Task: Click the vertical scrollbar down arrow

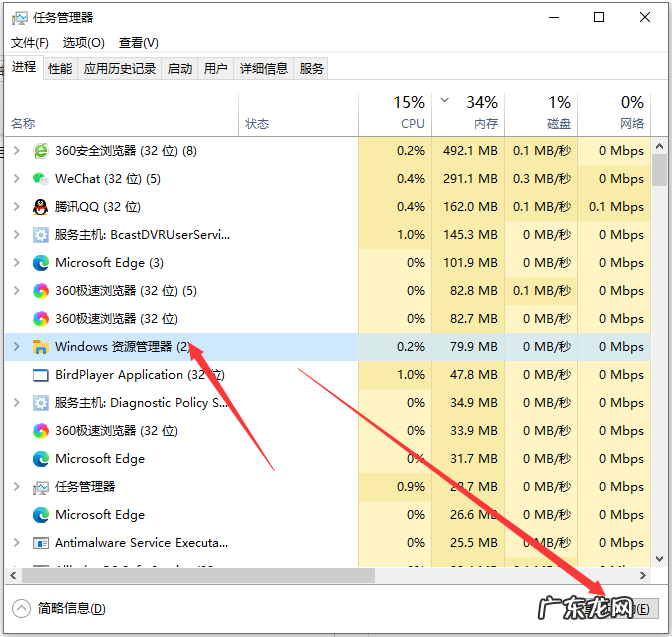Action: tap(660, 559)
